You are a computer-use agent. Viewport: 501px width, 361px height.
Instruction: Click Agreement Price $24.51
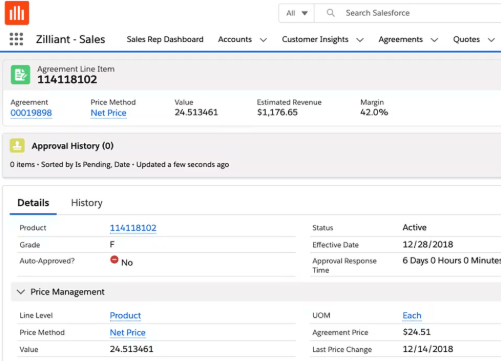click(x=416, y=332)
